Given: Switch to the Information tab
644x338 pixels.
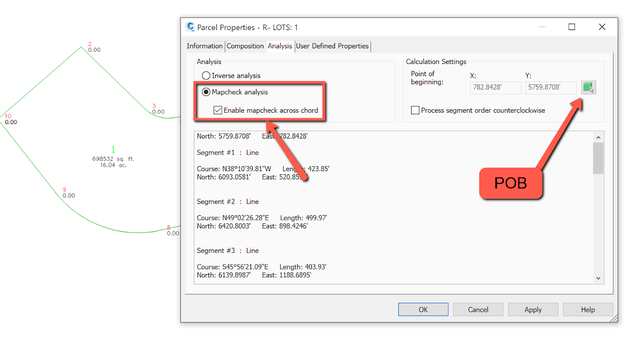Looking at the screenshot, I should point(204,46).
